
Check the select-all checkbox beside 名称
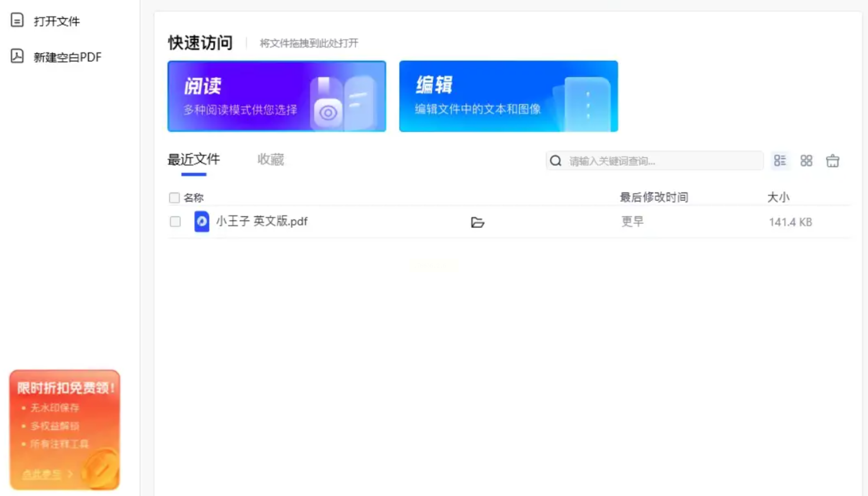[x=174, y=198]
